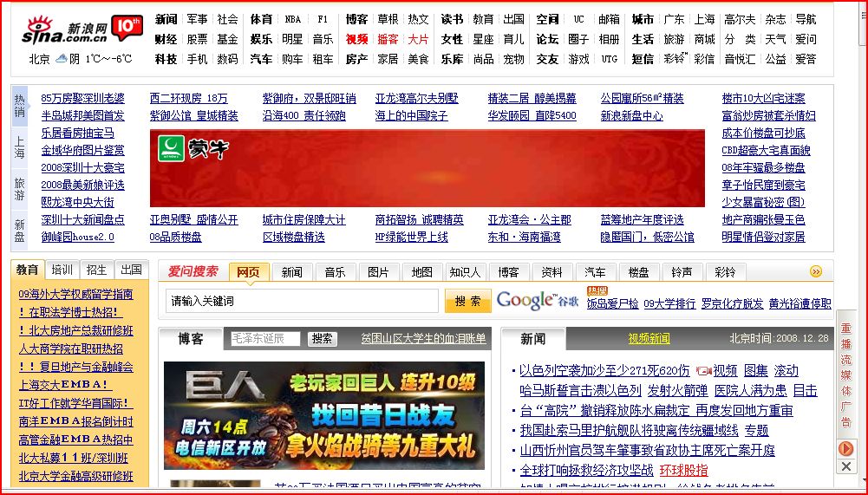Open the 贫困山区大学生的血泪账单 blog link
Image resolution: width=868 pixels, height=495 pixels.
[423, 338]
